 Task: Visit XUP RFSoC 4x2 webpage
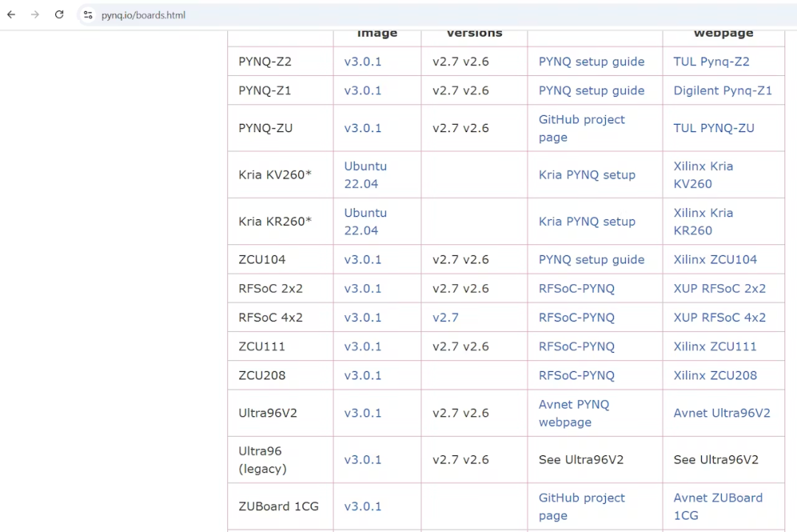coord(720,317)
